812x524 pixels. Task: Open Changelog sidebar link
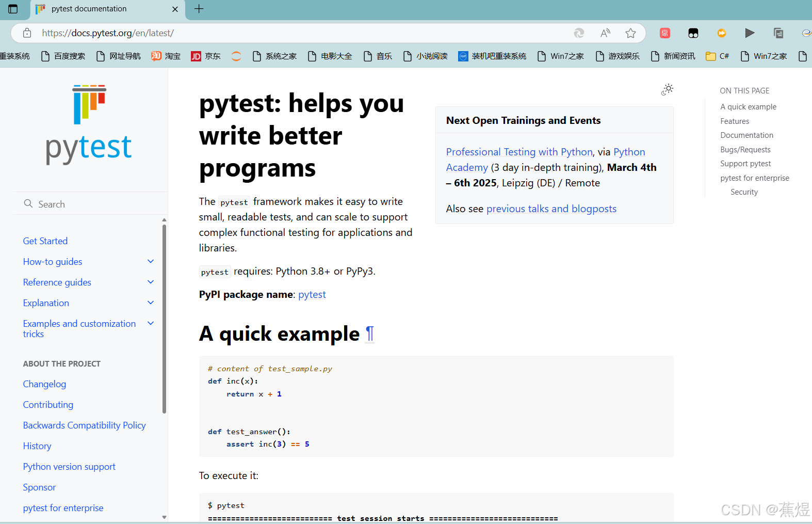click(x=44, y=384)
